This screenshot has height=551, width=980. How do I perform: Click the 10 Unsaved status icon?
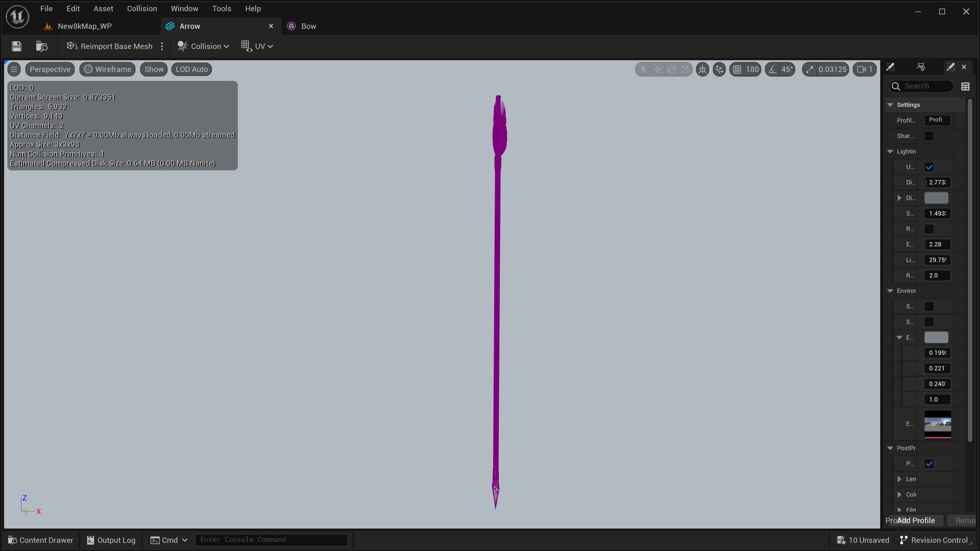[841, 540]
